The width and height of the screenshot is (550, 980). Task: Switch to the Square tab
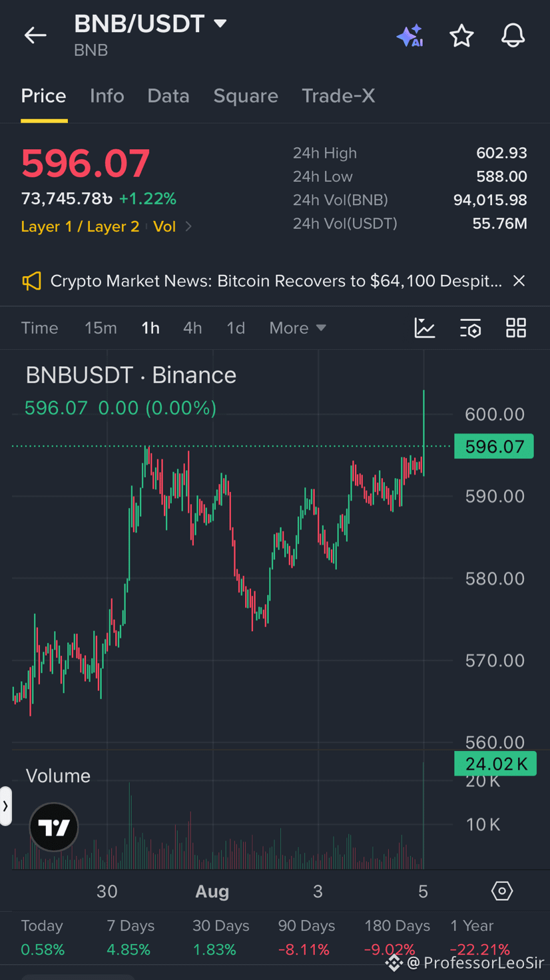pos(246,96)
